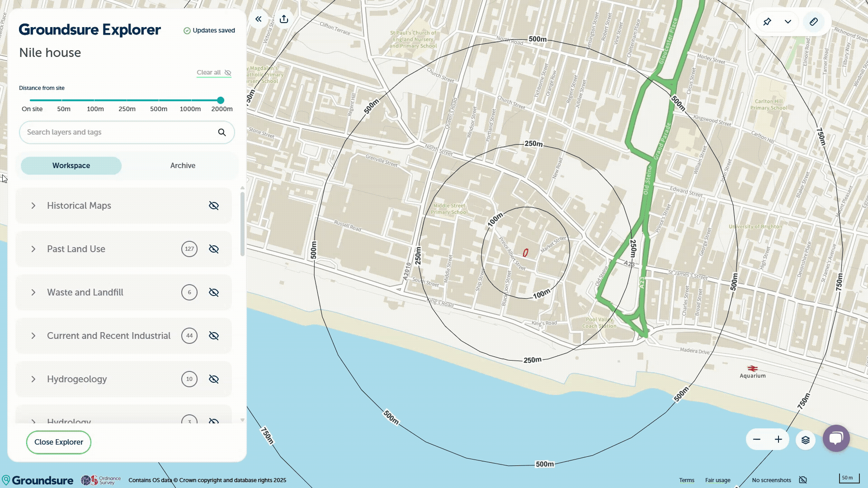This screenshot has height=488, width=868.
Task: Zoom out using the minus control
Action: click(757, 439)
